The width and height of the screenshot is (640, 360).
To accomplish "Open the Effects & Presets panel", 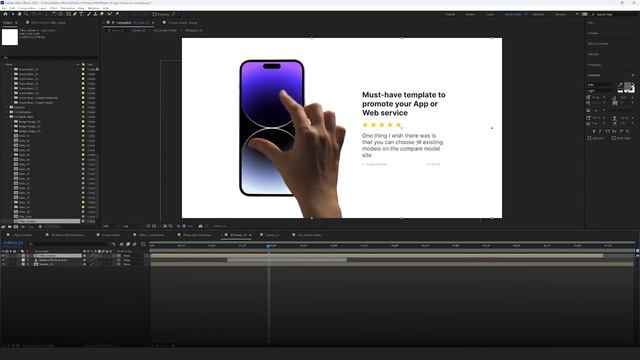I will [598, 44].
